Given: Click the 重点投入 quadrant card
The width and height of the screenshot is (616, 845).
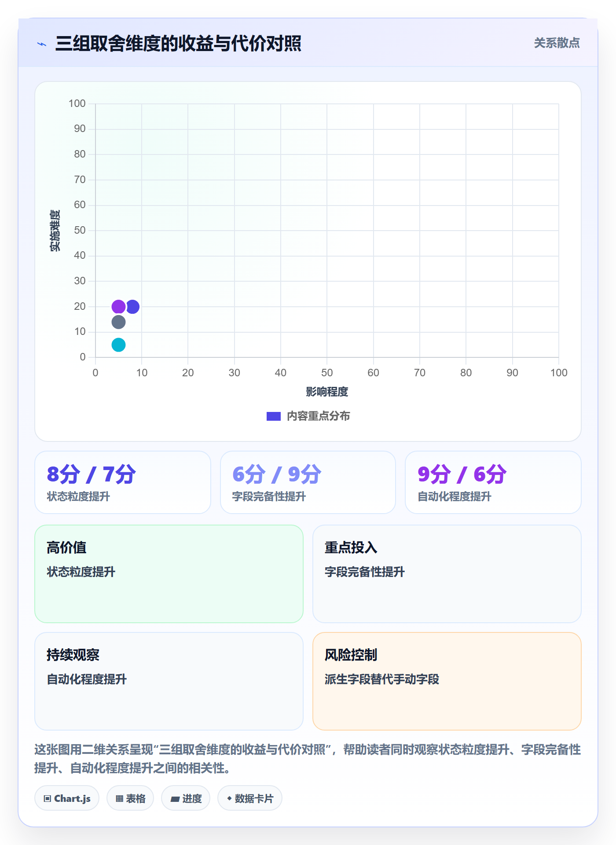Looking at the screenshot, I should point(447,574).
